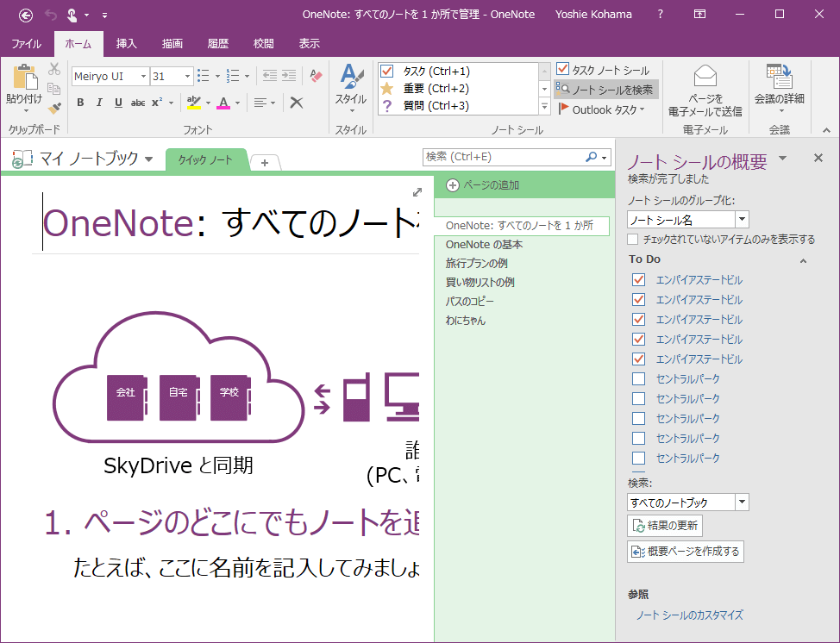The width and height of the screenshot is (840, 643).
Task: Uncheck the first エンパイアステートビル To Do item
Action: tap(638, 280)
